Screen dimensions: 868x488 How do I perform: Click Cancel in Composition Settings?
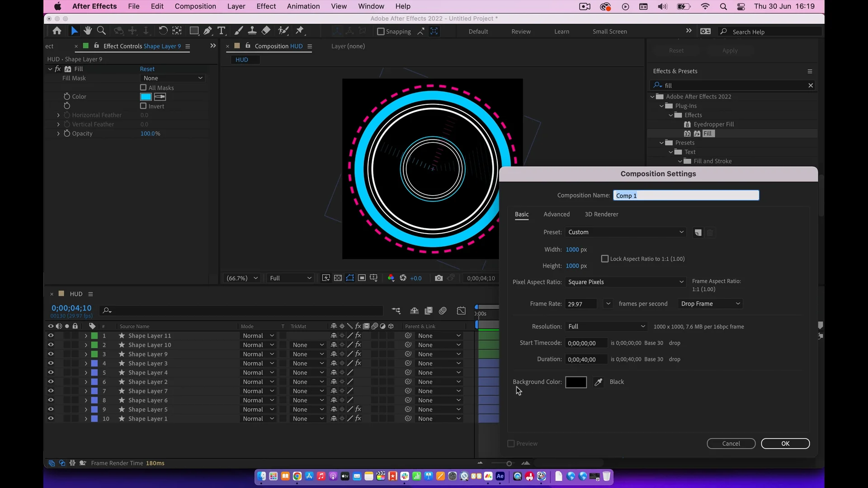tap(731, 444)
